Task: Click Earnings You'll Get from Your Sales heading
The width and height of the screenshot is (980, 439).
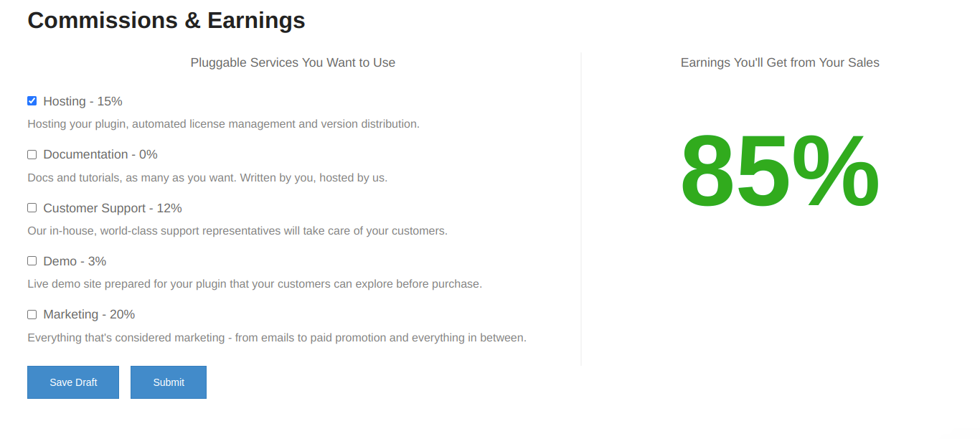Action: (x=780, y=62)
